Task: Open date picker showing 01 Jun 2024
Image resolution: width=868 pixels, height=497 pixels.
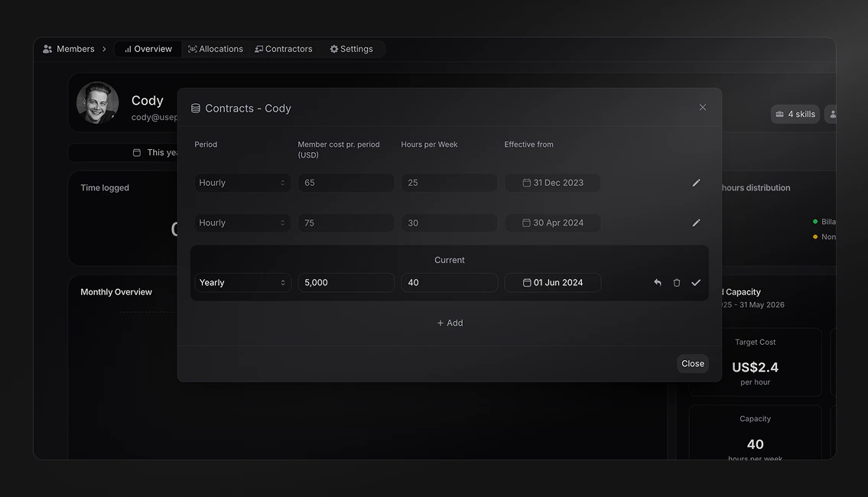Action: 552,282
